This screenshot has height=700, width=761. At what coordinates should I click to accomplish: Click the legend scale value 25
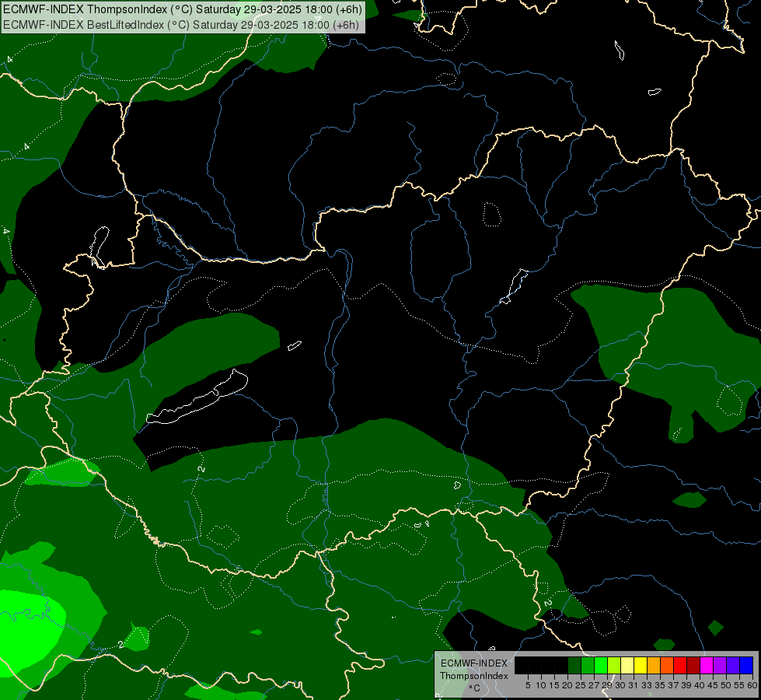581,685
